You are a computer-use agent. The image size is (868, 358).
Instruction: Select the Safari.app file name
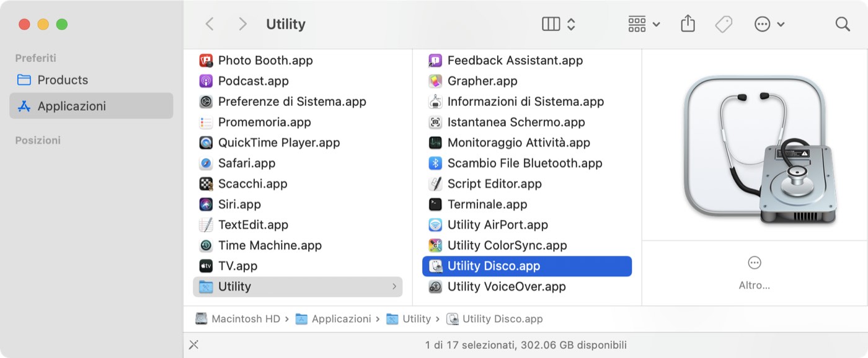(247, 164)
